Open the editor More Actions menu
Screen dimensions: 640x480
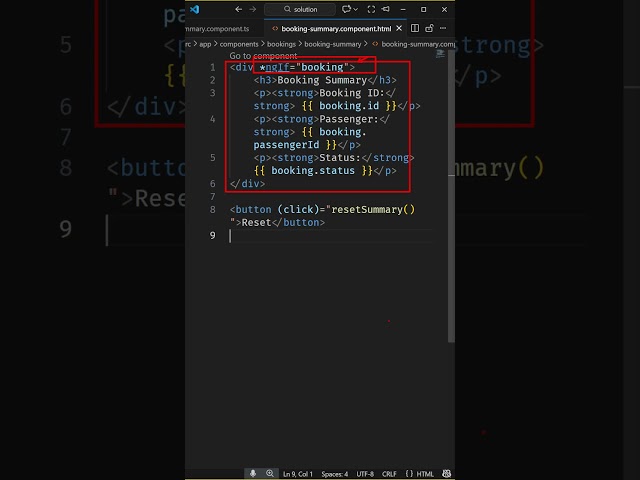click(443, 28)
